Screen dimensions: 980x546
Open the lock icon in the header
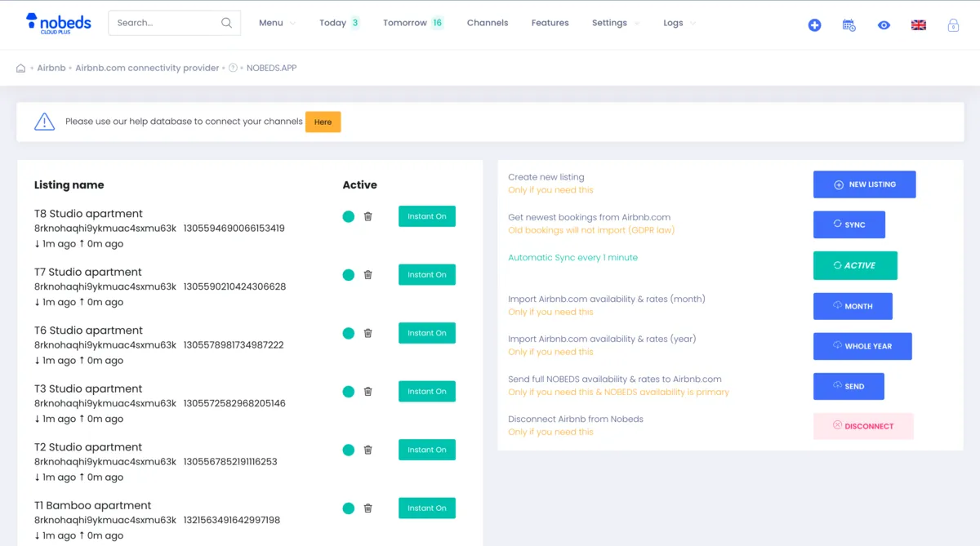pos(953,25)
